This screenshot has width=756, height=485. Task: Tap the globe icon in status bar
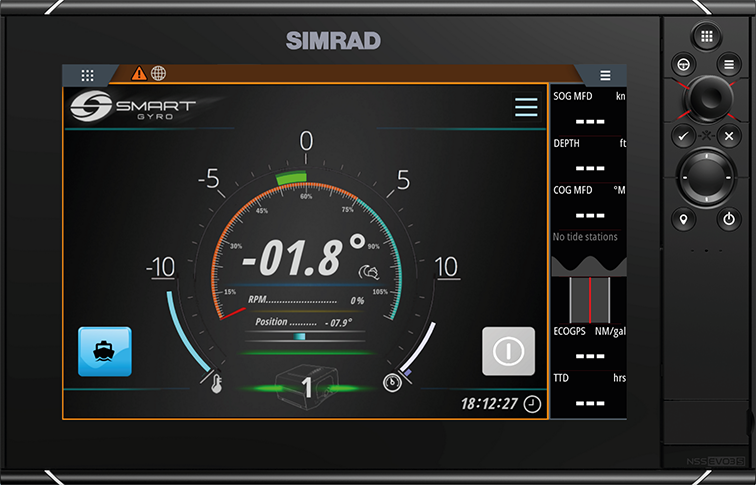click(159, 73)
